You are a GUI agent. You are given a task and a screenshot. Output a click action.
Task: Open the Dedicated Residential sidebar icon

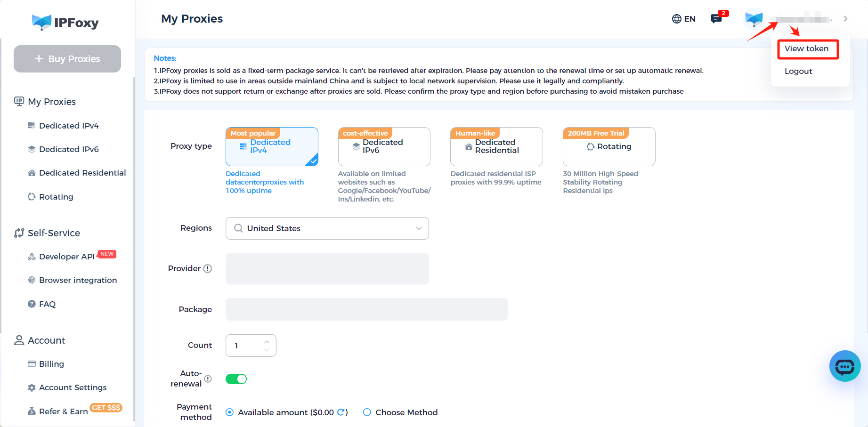[x=32, y=172]
